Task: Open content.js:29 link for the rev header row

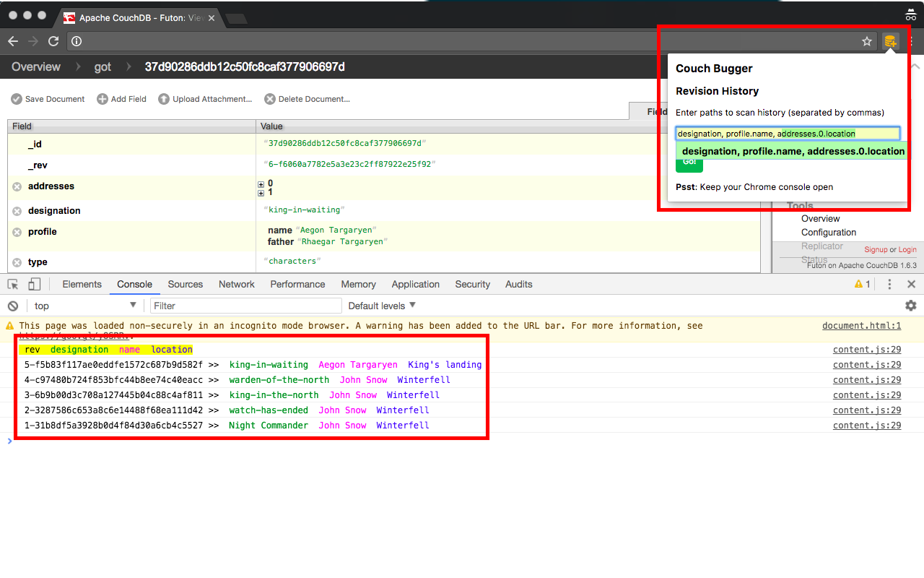Action: point(867,350)
